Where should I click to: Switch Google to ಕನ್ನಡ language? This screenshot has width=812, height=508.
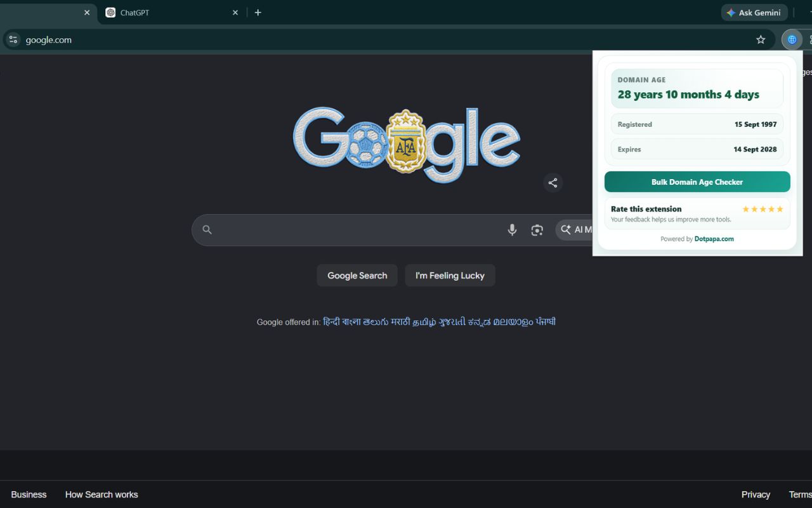tap(480, 322)
